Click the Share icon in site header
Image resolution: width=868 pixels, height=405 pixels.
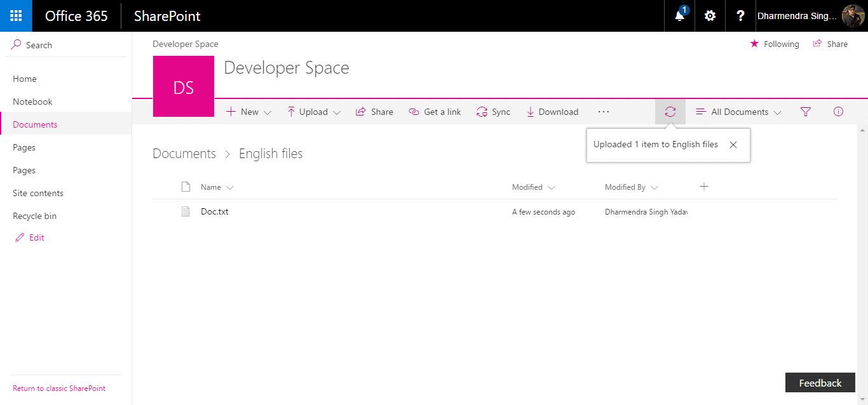tap(818, 44)
